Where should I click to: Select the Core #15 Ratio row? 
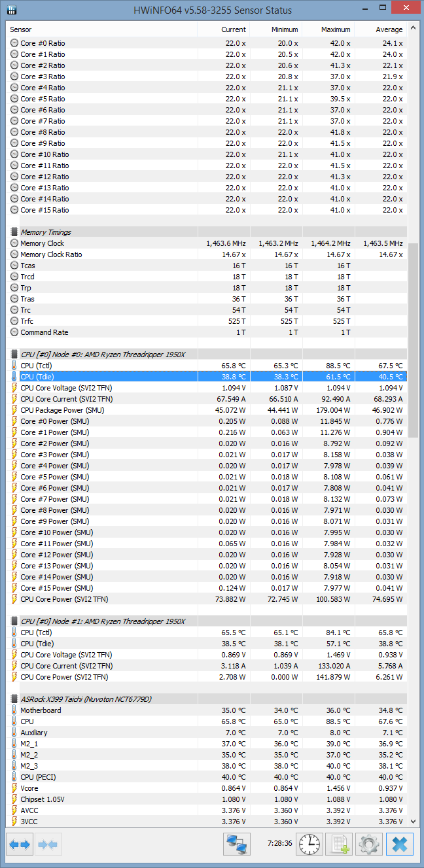click(207, 210)
